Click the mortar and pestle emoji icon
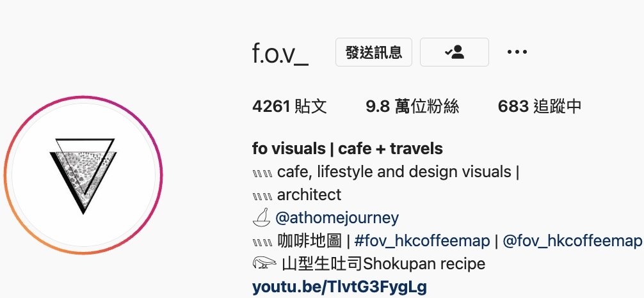The width and height of the screenshot is (644, 298). click(x=261, y=218)
